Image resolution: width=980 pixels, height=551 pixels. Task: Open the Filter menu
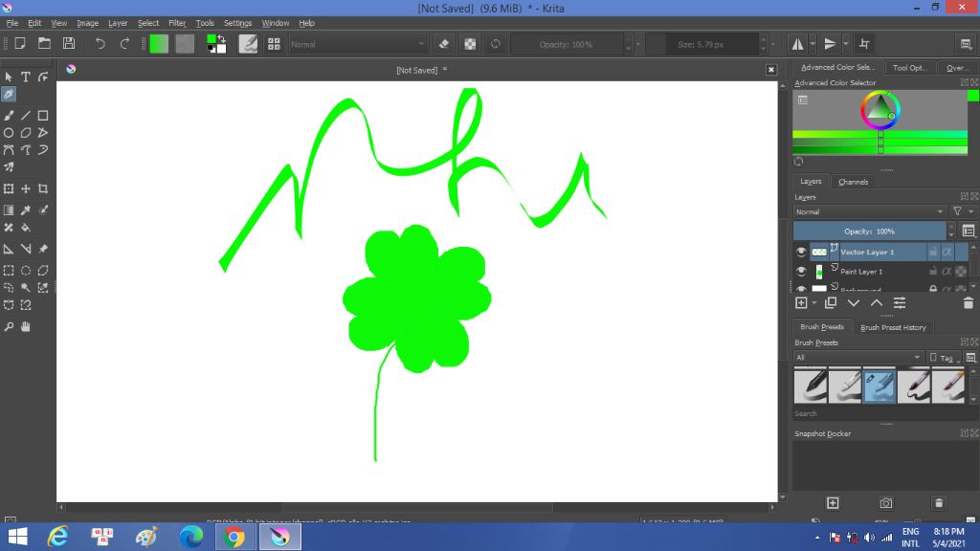pyautogui.click(x=177, y=23)
